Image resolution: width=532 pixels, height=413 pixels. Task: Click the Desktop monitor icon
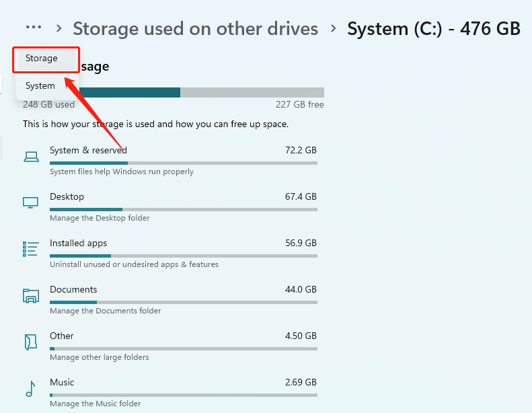[x=31, y=202]
